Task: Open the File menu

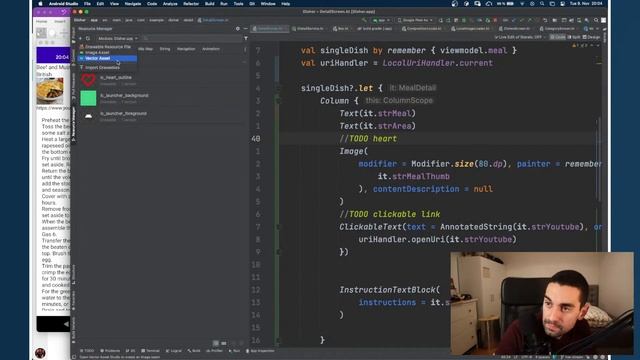Action: click(87, 4)
